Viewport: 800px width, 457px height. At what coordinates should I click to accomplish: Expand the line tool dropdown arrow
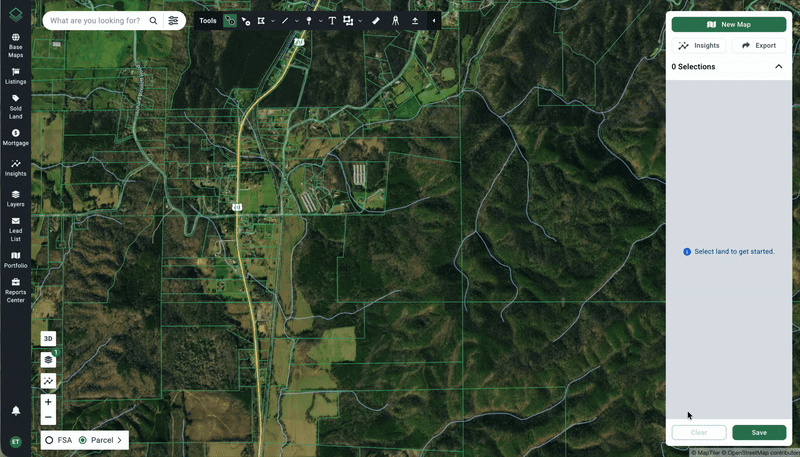pos(297,20)
